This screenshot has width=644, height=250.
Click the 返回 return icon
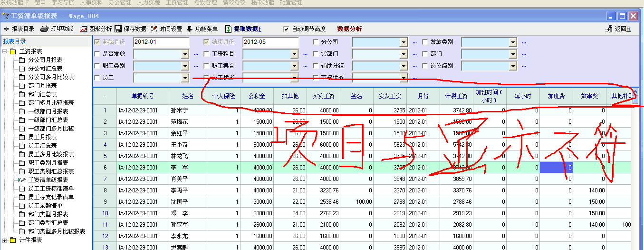(609, 29)
